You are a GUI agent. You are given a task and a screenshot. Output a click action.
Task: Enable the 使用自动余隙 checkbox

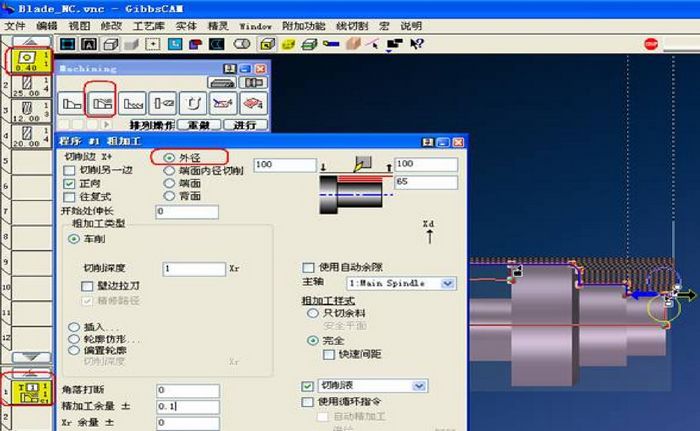(x=308, y=268)
